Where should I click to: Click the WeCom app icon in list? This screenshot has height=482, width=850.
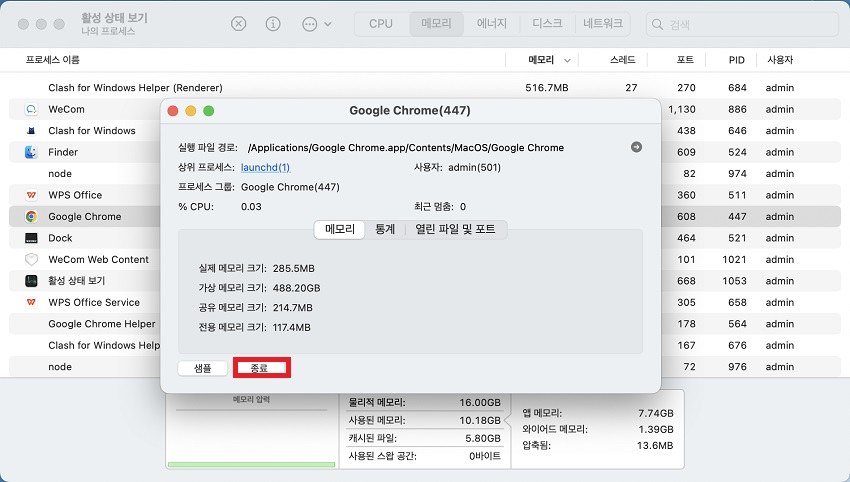31,109
